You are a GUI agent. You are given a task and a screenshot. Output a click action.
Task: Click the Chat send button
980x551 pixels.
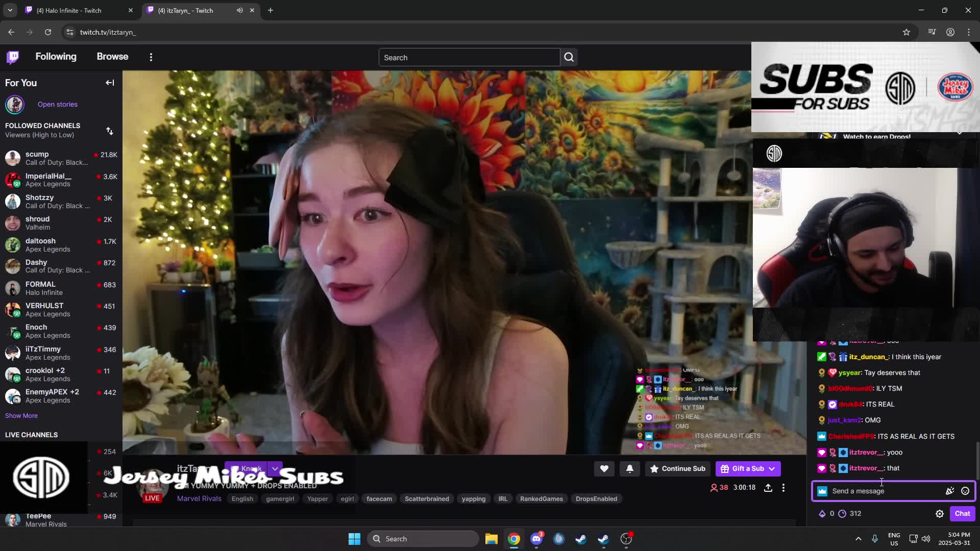tap(962, 514)
